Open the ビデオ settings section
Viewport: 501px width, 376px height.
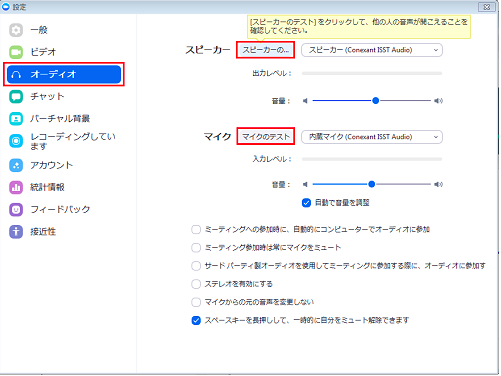click(x=63, y=52)
